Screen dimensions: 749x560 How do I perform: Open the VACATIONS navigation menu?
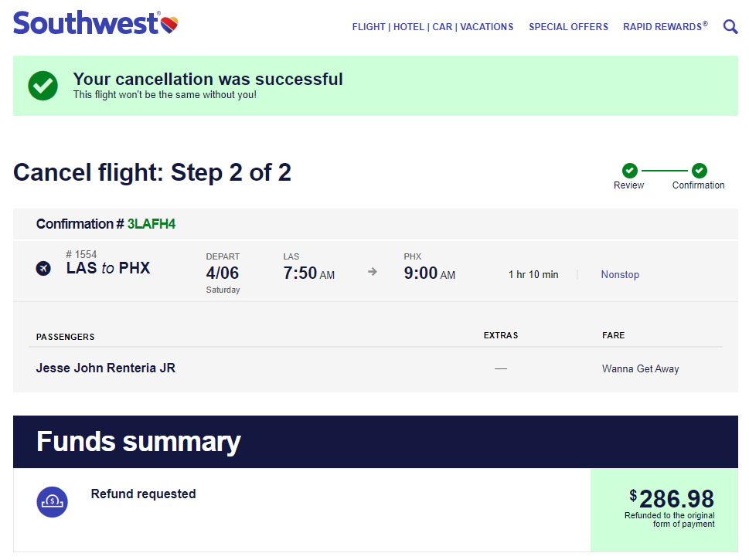tap(487, 26)
